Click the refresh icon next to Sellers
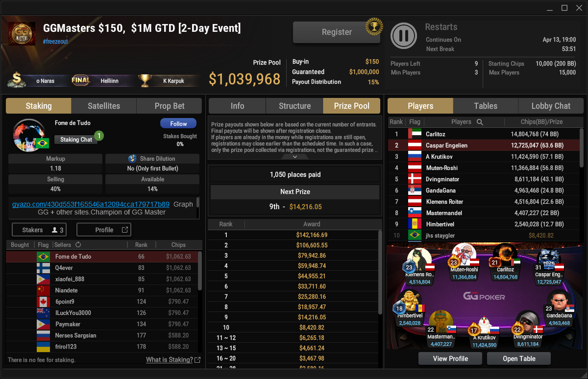 78,245
